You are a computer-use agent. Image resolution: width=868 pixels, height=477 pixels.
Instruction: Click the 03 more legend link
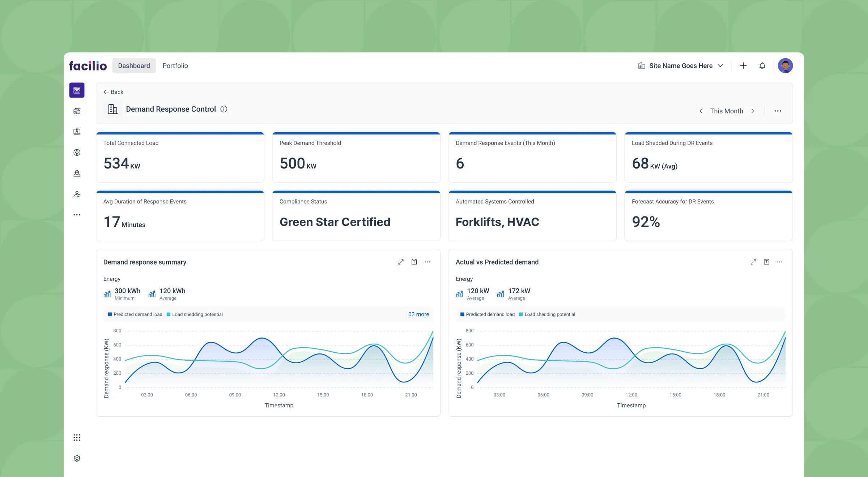419,314
